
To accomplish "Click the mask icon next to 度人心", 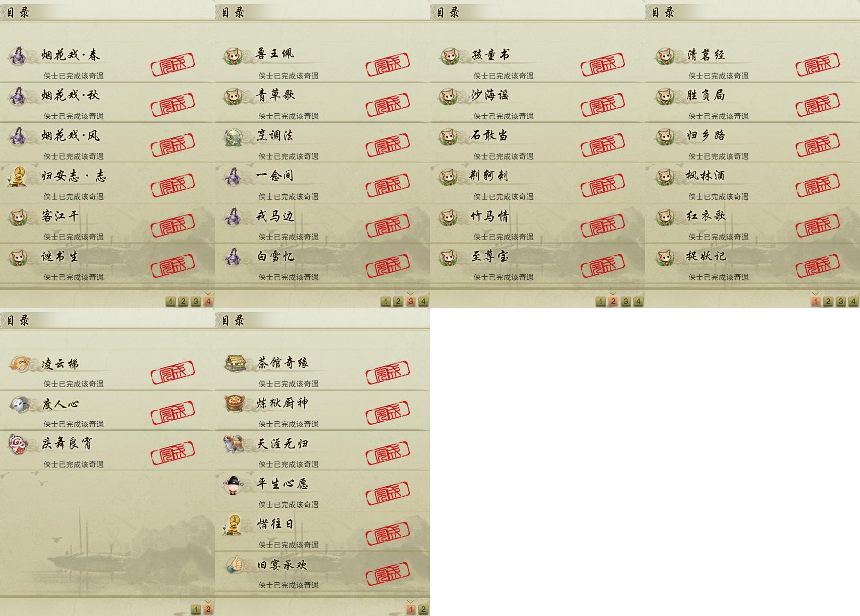I will tap(19, 404).
